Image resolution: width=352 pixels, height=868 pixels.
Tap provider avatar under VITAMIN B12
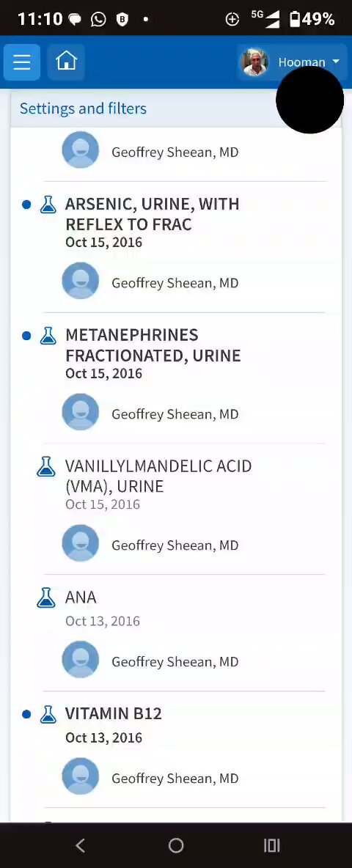tap(81, 776)
